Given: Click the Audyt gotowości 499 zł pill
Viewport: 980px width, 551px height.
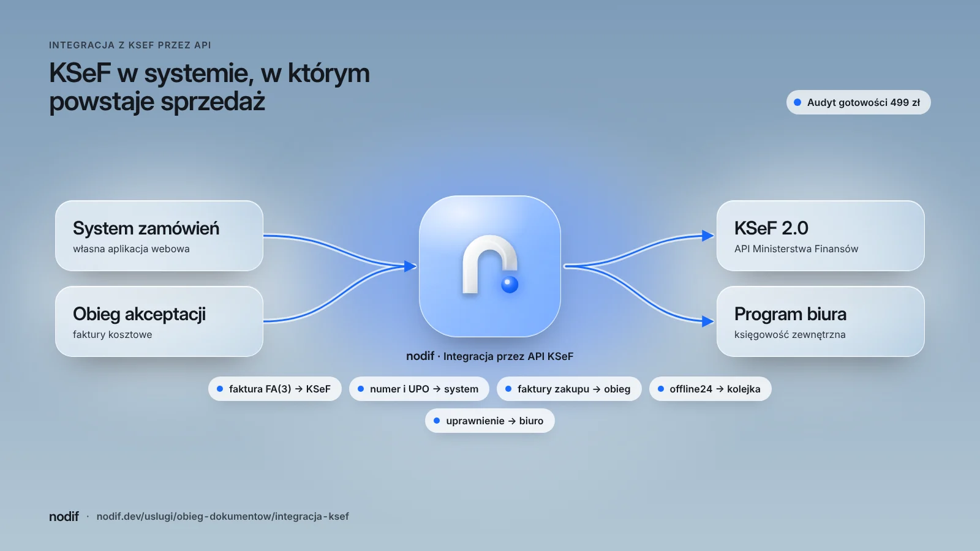Looking at the screenshot, I should tap(859, 102).
